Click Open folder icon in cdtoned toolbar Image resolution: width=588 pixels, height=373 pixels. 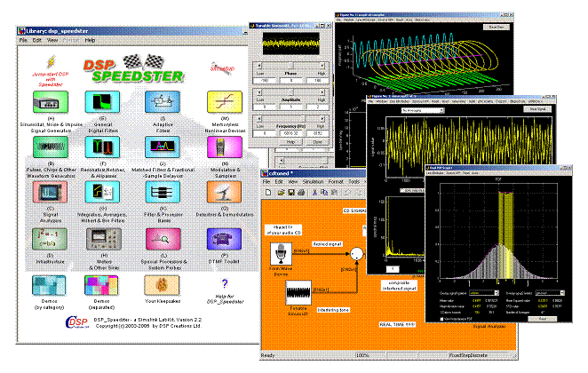click(x=281, y=193)
